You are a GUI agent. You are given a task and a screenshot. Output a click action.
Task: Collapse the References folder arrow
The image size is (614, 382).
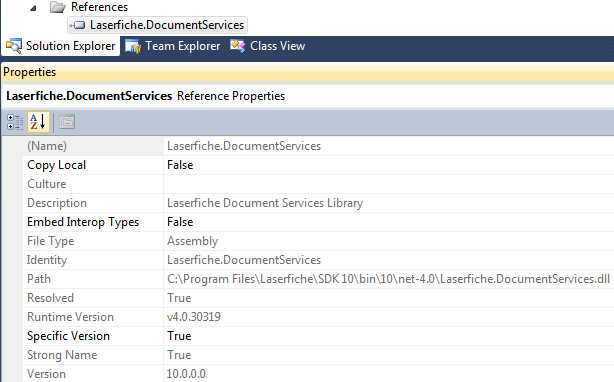click(x=33, y=8)
